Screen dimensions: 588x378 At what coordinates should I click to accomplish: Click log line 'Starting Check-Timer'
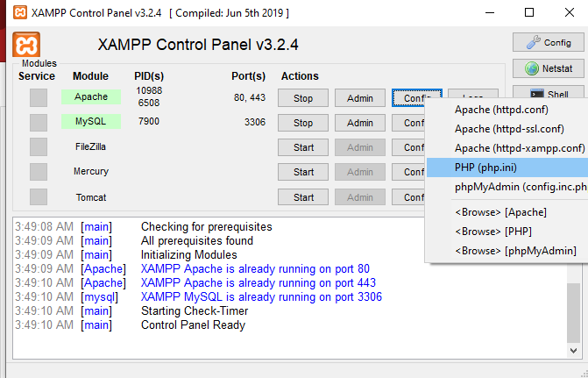tap(195, 310)
